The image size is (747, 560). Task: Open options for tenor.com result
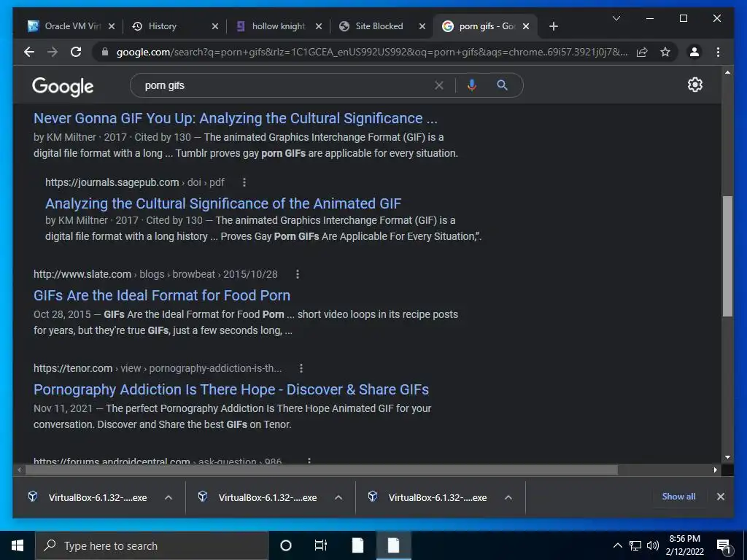301,368
